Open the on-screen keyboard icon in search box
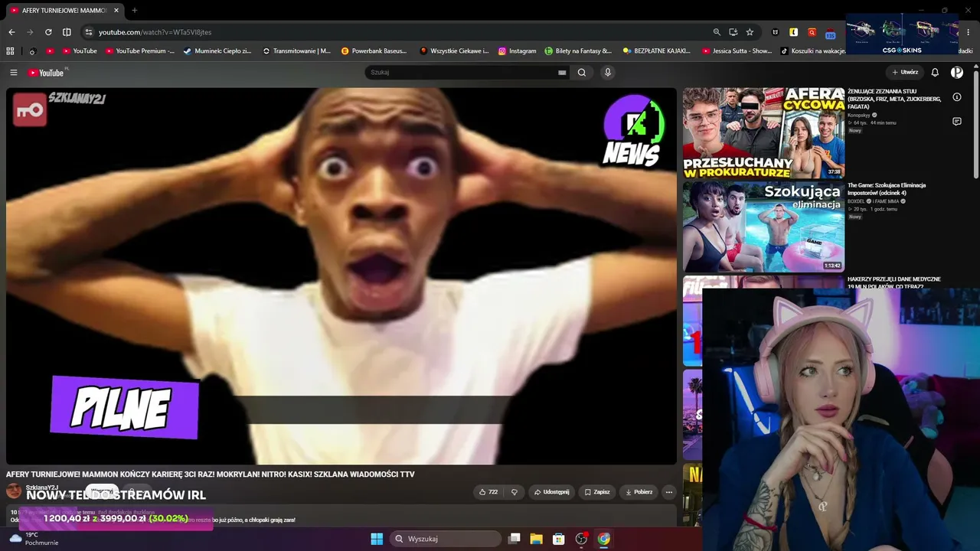This screenshot has width=980, height=551. click(x=562, y=73)
